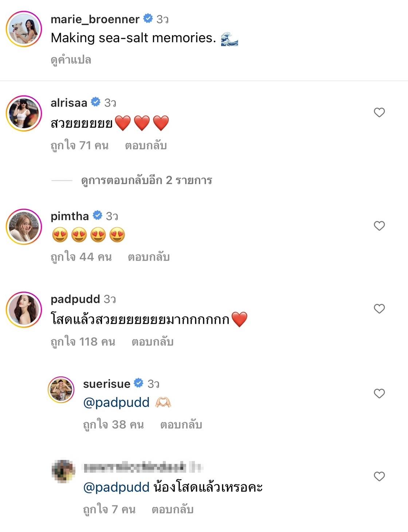Reply to pimtha's comment
This screenshot has width=408, height=532.
(149, 257)
